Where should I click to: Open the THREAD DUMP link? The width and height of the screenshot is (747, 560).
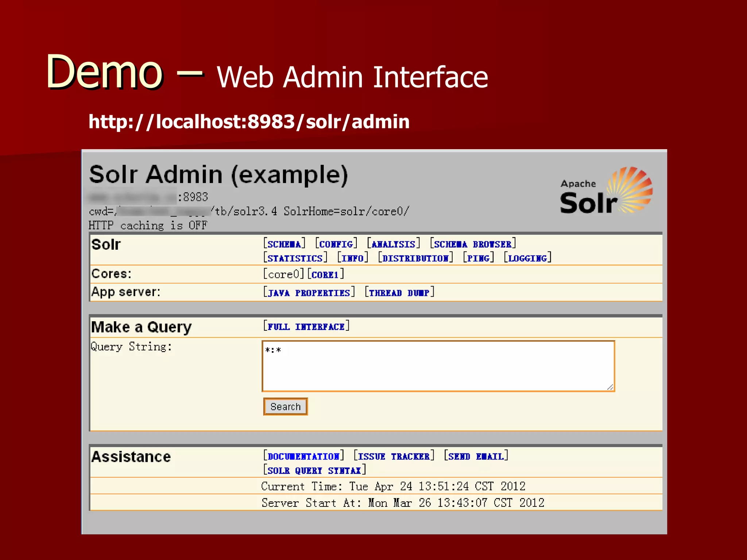399,293
